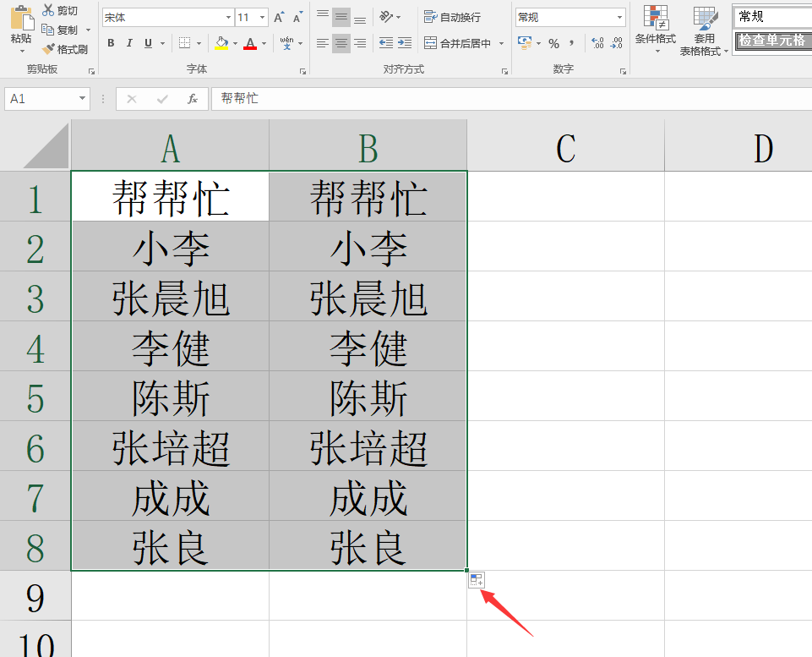
Task: Click the formula bar confirm checkmark
Action: coord(162,99)
